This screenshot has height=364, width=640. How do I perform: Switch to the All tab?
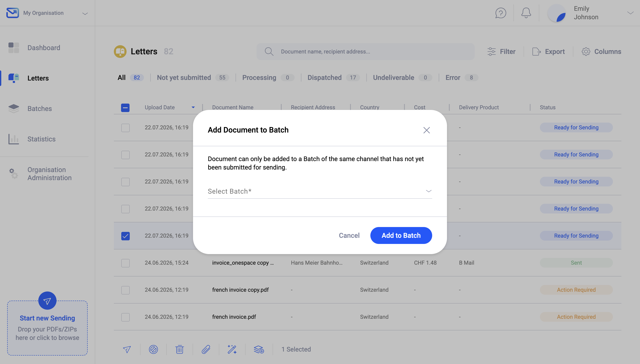coord(130,78)
